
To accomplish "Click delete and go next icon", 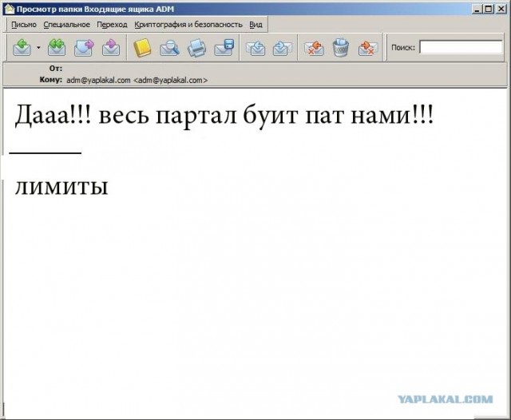I will click(368, 48).
